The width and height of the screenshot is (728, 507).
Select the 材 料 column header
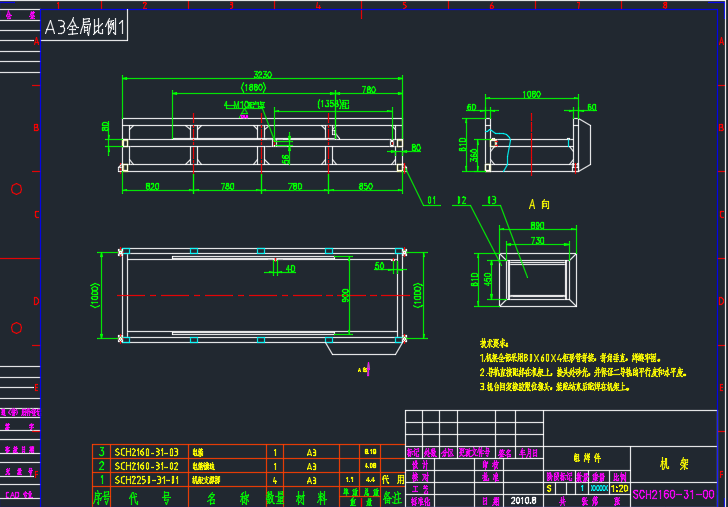pos(311,498)
